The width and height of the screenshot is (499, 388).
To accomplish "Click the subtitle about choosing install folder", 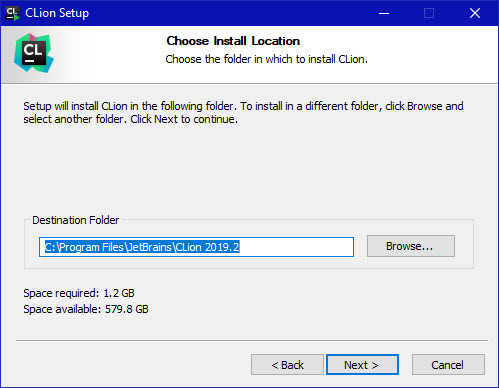I will (x=267, y=59).
